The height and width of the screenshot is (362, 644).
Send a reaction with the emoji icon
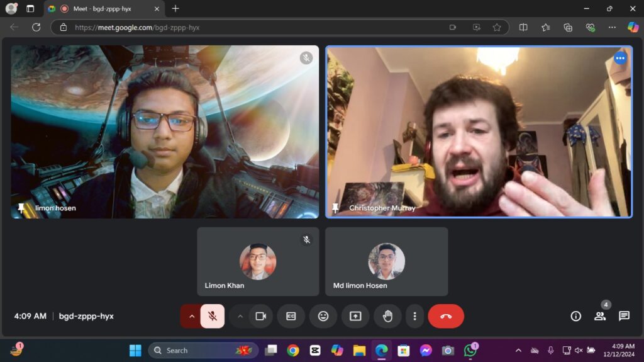click(x=323, y=316)
